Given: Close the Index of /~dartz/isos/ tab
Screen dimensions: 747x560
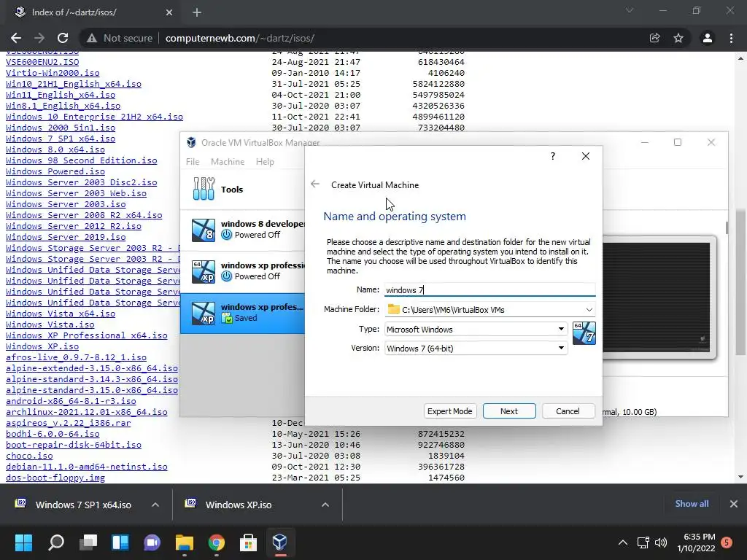Looking at the screenshot, I should pyautogui.click(x=169, y=12).
